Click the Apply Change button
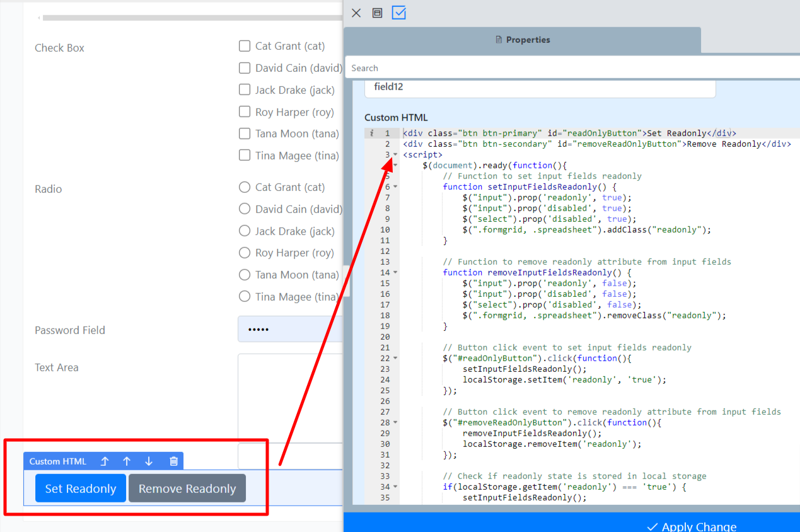800x532 pixels. (691, 526)
